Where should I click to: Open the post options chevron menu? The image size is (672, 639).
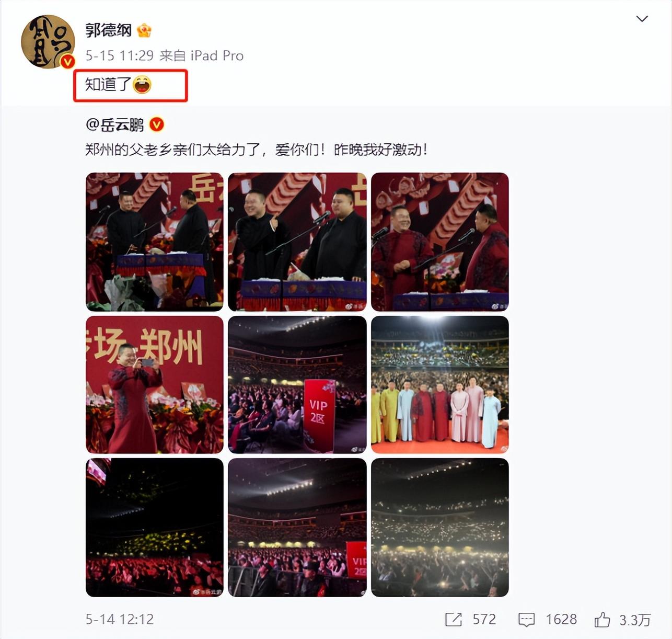642,19
